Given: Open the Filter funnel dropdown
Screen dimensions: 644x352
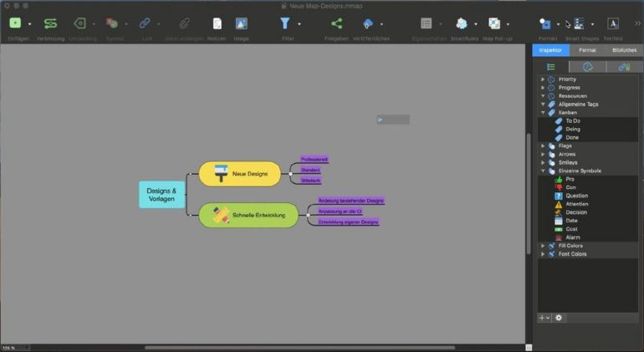Looking at the screenshot, I should click(x=286, y=23).
